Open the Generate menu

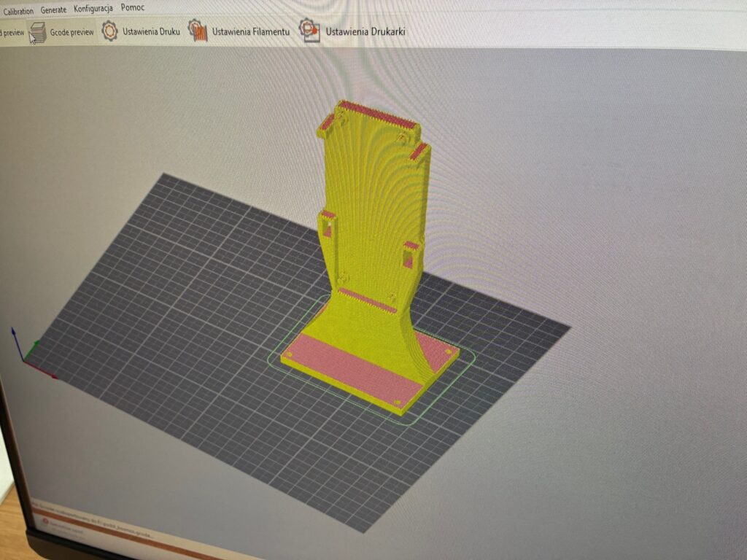point(53,9)
